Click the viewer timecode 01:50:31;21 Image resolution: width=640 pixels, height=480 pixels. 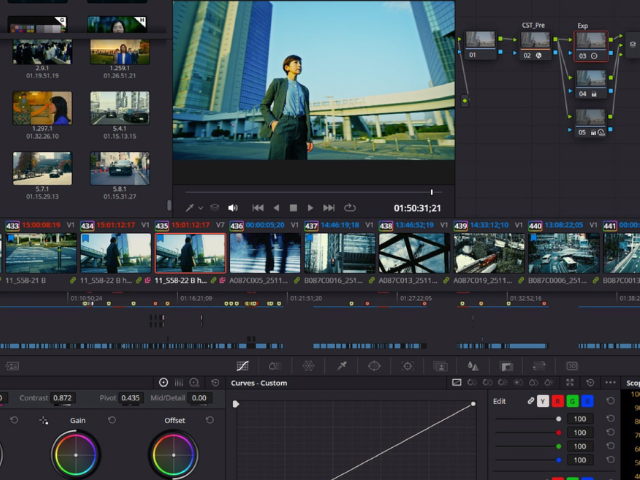417,208
